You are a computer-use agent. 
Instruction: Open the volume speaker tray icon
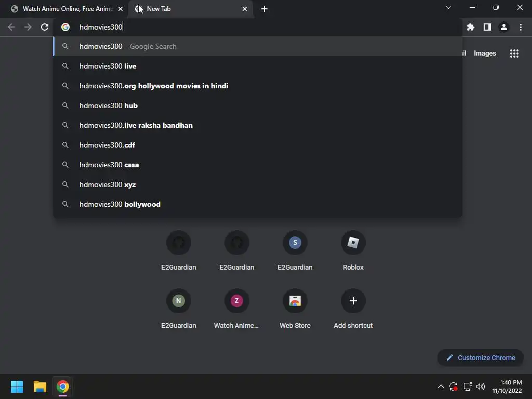pos(481,387)
